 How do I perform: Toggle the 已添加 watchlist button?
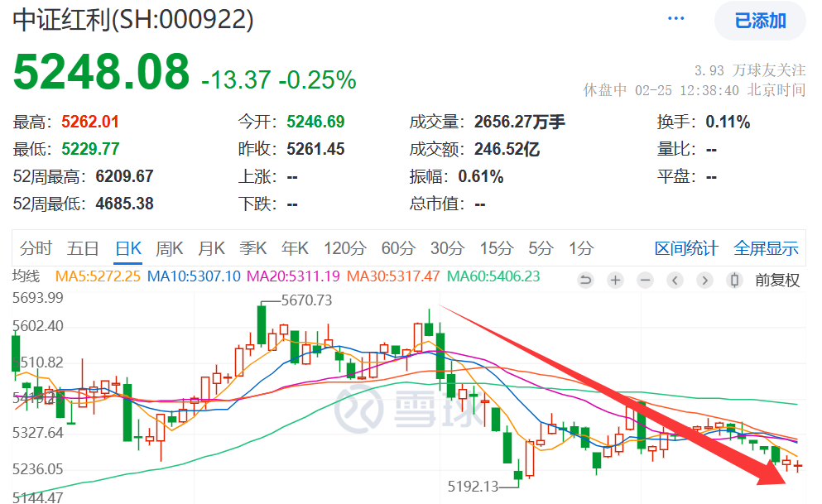760,21
